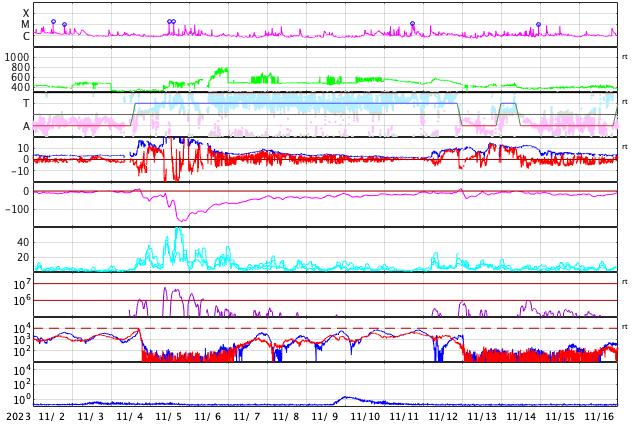Image resolution: width=634 pixels, height=424 pixels.
Task: Pick the earlier of the paired 11/5 flare markers
Action: tap(169, 21)
